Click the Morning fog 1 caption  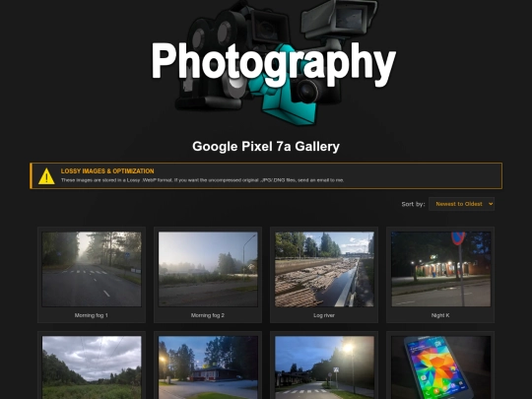tap(92, 315)
